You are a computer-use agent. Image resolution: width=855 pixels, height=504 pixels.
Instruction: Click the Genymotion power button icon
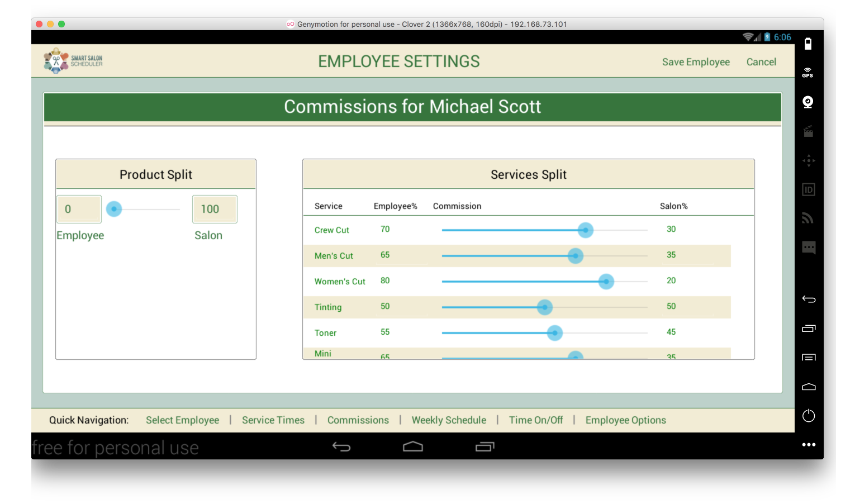(809, 416)
